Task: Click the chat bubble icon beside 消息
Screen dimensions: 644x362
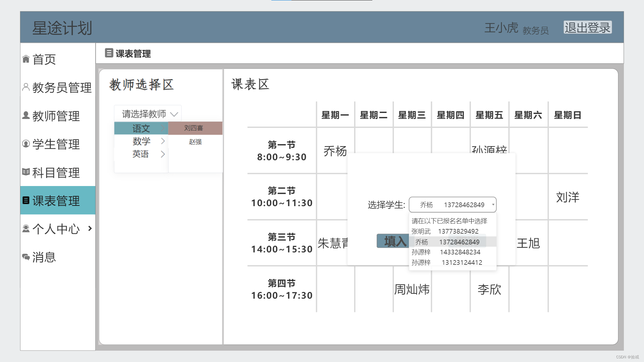Action: [26, 257]
